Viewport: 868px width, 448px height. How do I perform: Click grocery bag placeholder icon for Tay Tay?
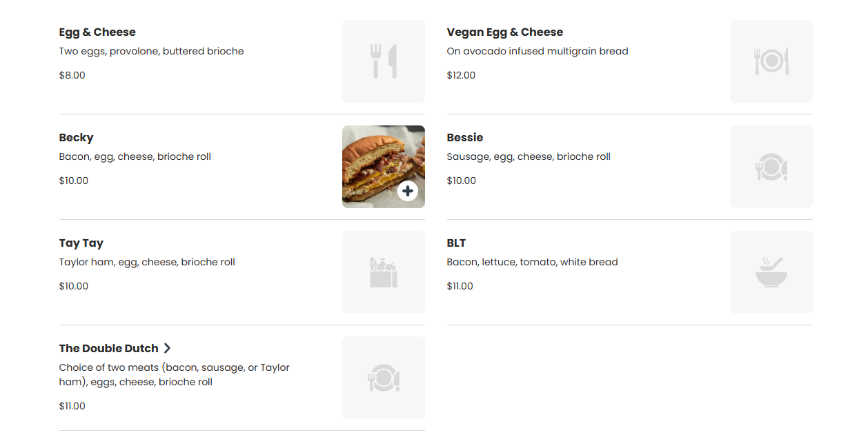(384, 272)
